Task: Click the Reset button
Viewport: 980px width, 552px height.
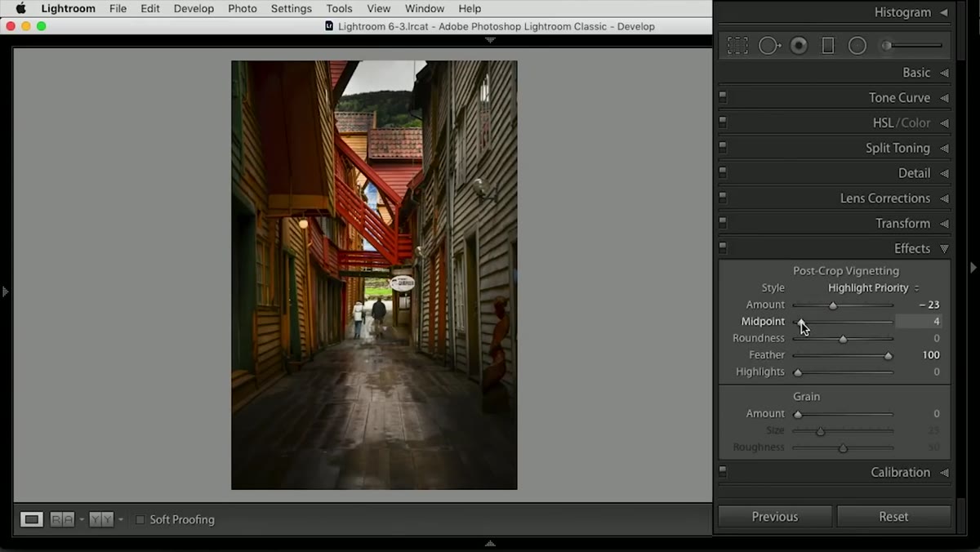Action: point(893,516)
